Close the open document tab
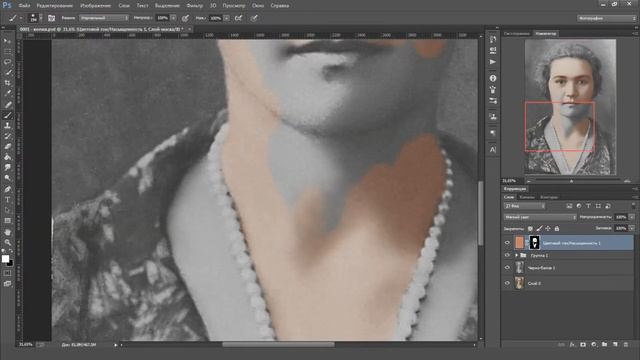Image resolution: width=640 pixels, height=360 pixels. pyautogui.click(x=189, y=29)
